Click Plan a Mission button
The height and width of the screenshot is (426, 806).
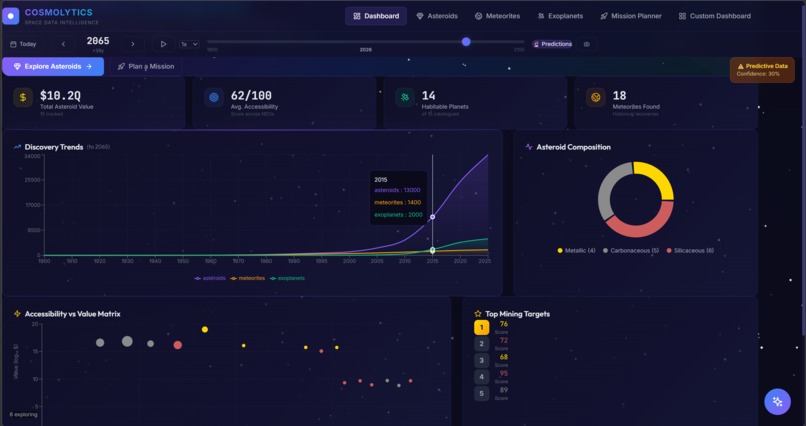[145, 66]
